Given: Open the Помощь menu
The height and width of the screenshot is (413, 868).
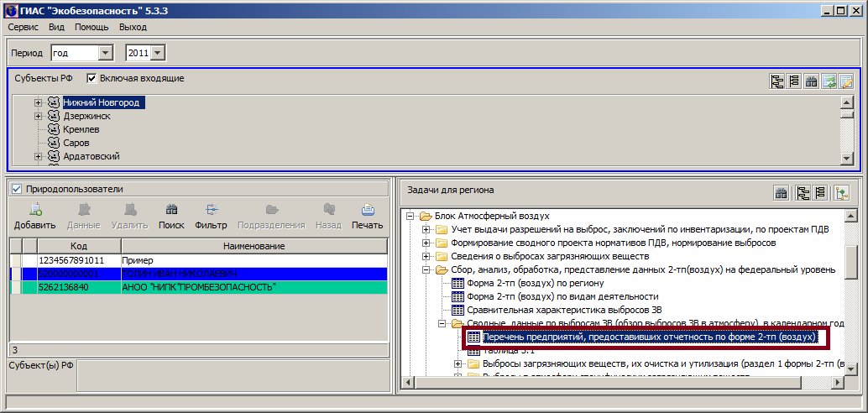Looking at the screenshot, I should click(x=92, y=27).
